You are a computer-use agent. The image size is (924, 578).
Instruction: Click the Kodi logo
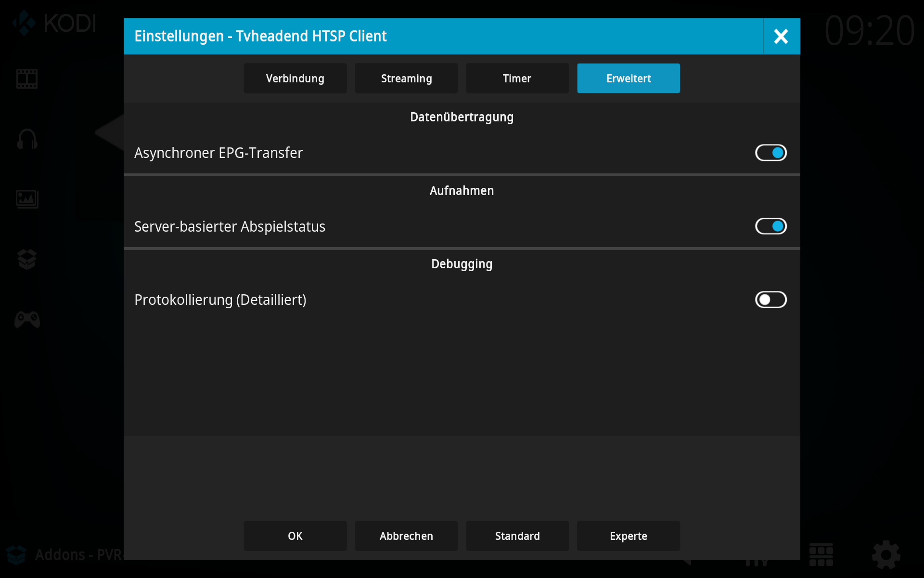54,23
